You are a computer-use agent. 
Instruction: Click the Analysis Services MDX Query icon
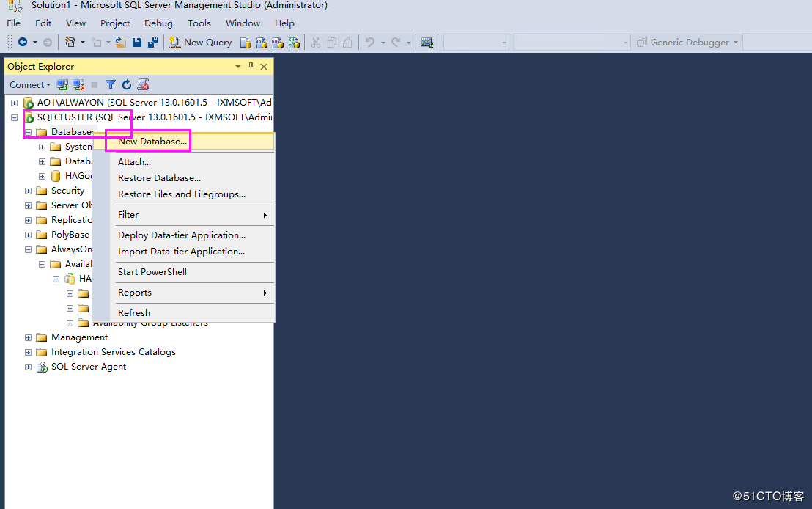261,42
